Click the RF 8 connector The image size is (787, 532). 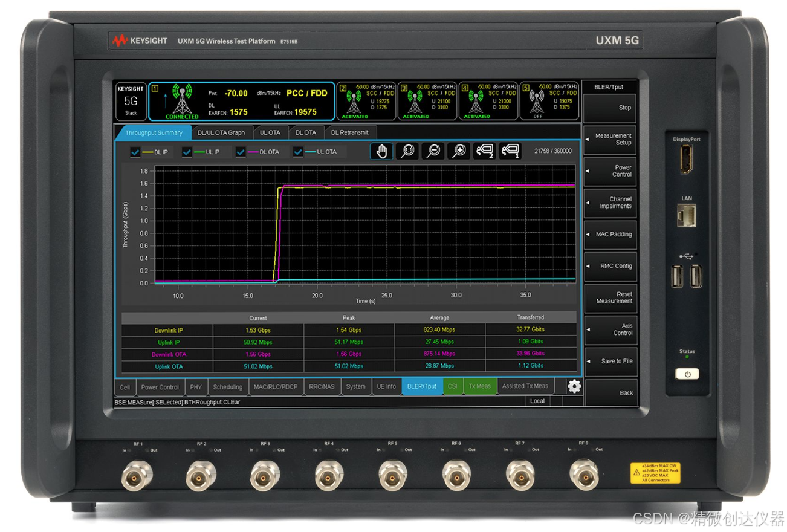(584, 475)
